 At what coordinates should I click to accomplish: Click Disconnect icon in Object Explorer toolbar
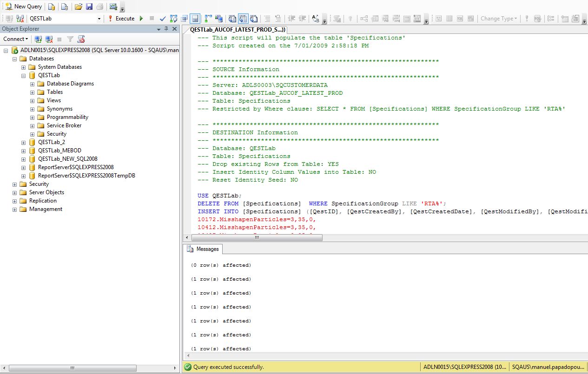(49, 39)
